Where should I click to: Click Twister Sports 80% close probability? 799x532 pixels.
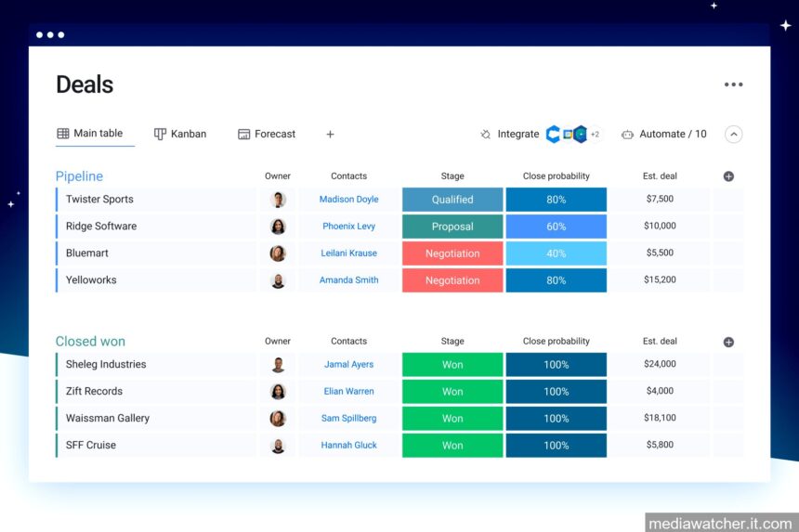pyautogui.click(x=556, y=200)
